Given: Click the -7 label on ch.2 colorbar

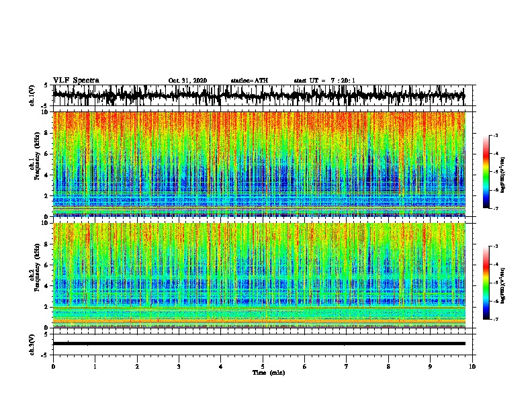Looking at the screenshot, I should click(x=495, y=320).
